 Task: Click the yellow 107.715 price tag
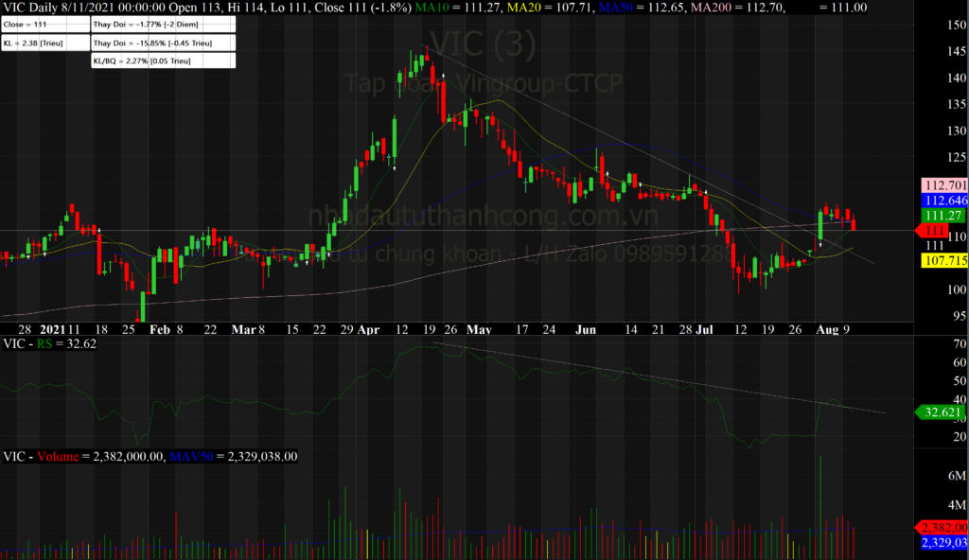[x=944, y=259]
